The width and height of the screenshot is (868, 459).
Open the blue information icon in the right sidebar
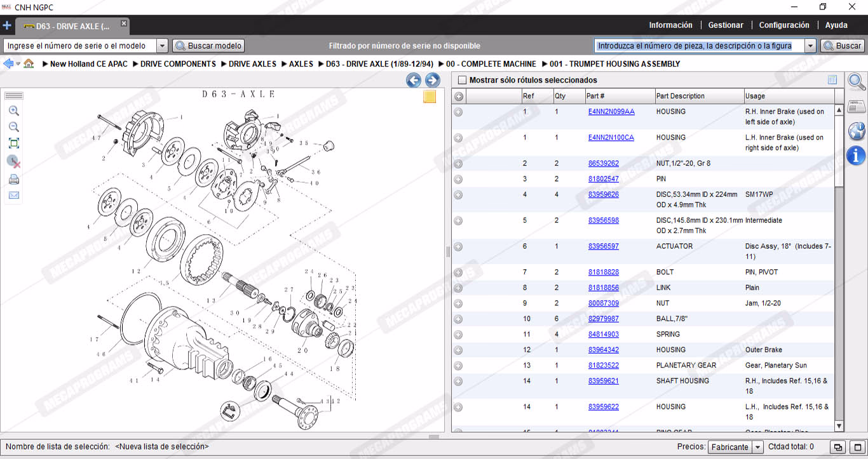[856, 154]
